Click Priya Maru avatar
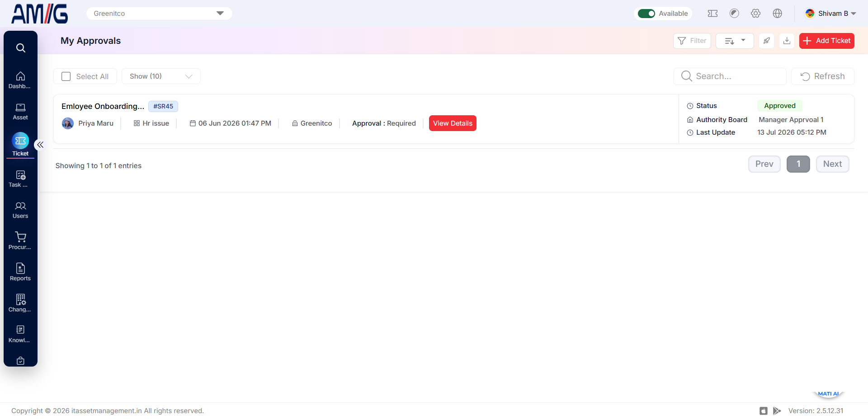 click(68, 123)
